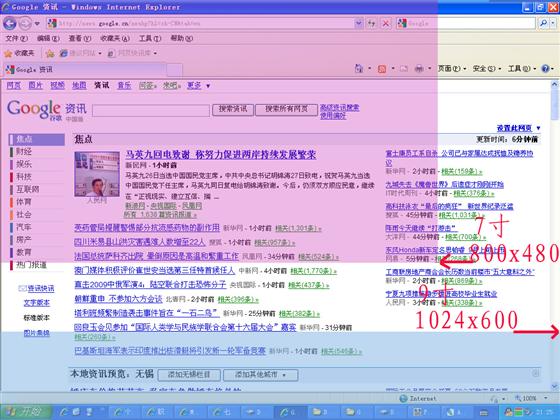Image resolution: width=560 pixels, height=420 pixels.
Task: Open the 帮助(H) menu
Action: (x=181, y=38)
